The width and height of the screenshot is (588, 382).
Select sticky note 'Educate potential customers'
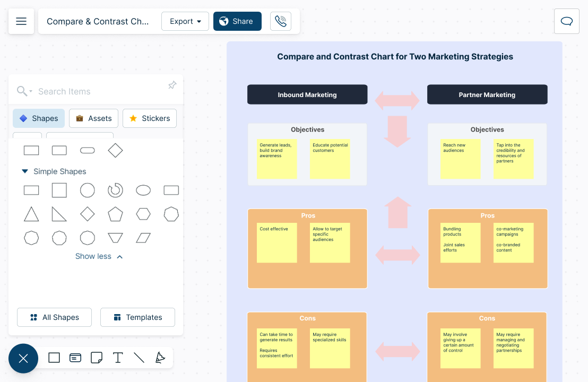point(330,159)
